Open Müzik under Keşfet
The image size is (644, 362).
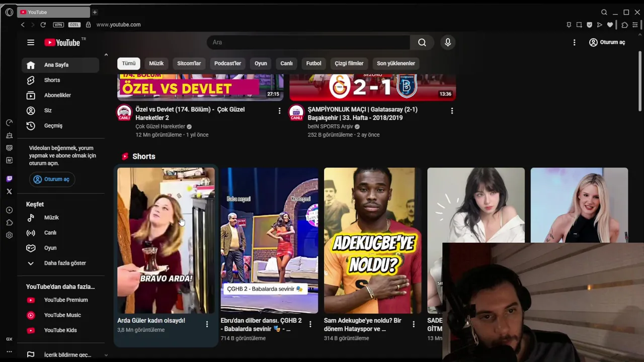60,218
